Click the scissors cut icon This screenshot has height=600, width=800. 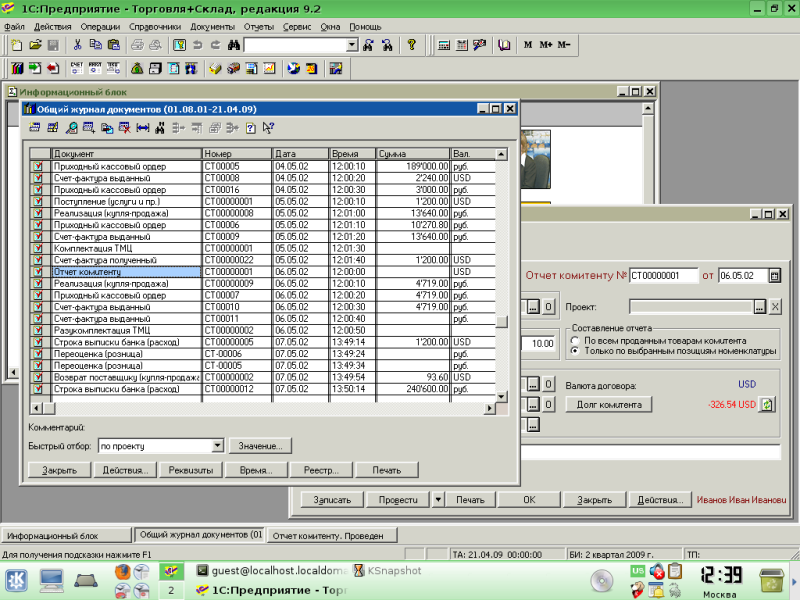(77, 45)
